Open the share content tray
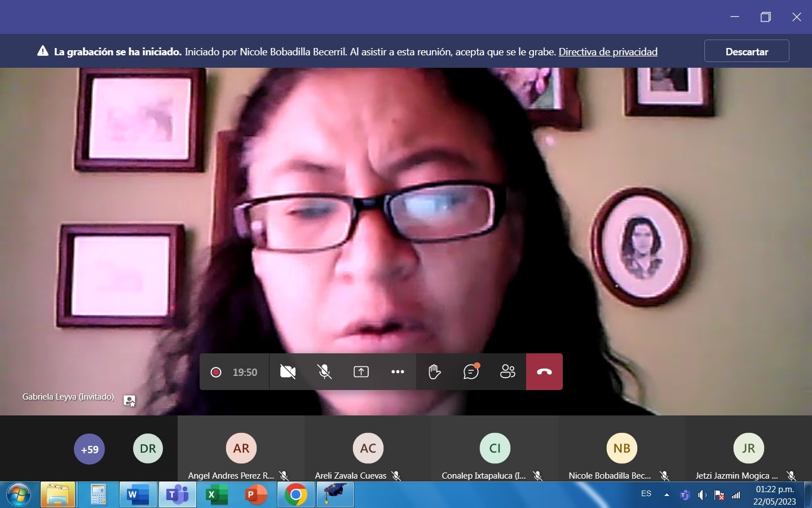Screen dimensions: 812x508 pyautogui.click(x=361, y=372)
